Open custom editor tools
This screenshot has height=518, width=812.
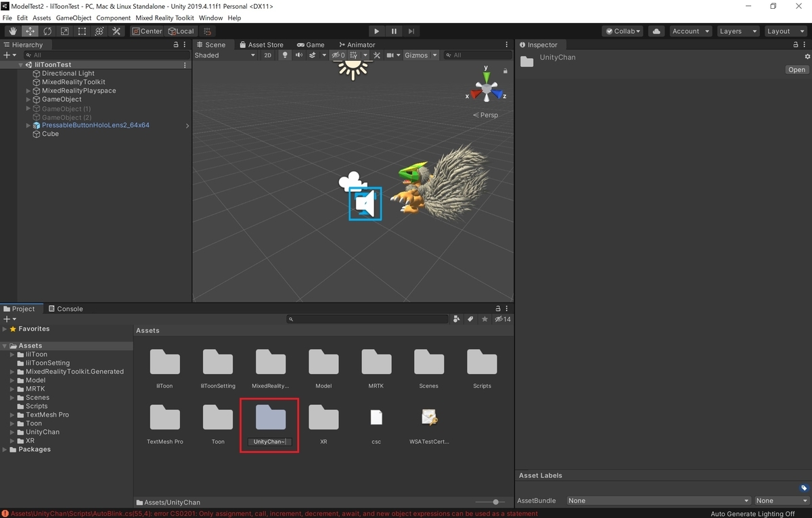tap(116, 31)
